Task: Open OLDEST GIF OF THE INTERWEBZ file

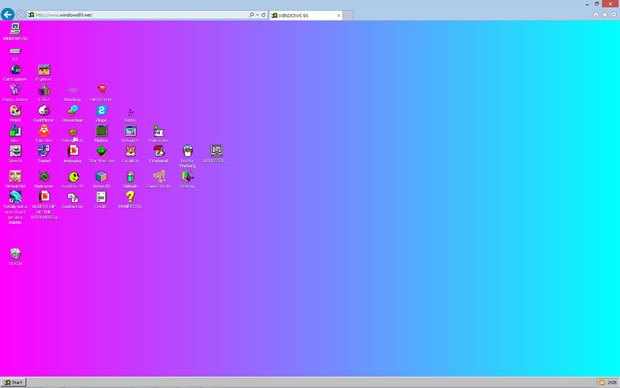Action: tap(44, 204)
